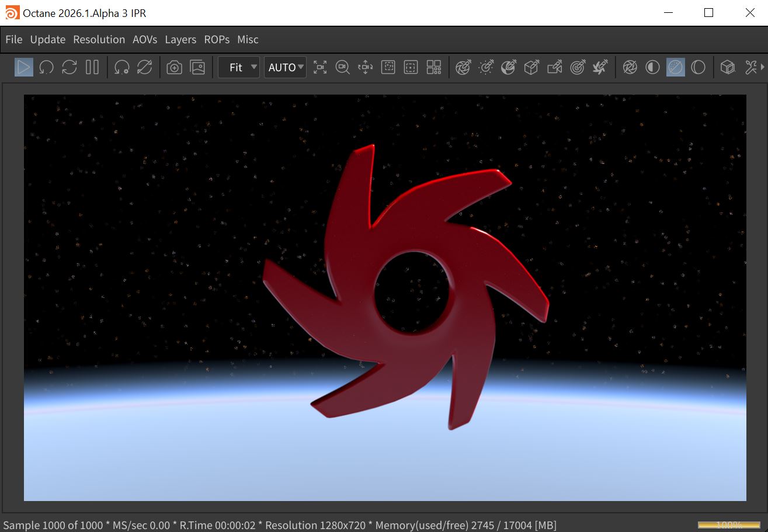The width and height of the screenshot is (768, 532).
Task: Click the camera snapshot icon
Action: pos(174,68)
